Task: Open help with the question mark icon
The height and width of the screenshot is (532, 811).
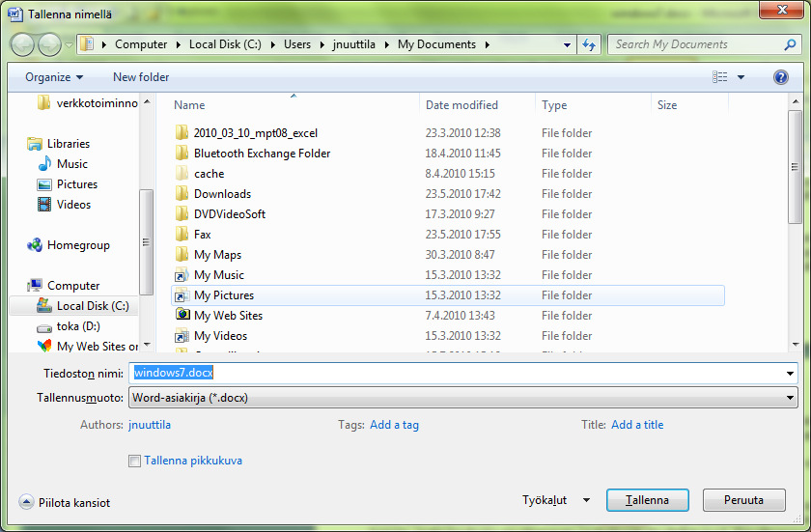Action: [x=780, y=77]
